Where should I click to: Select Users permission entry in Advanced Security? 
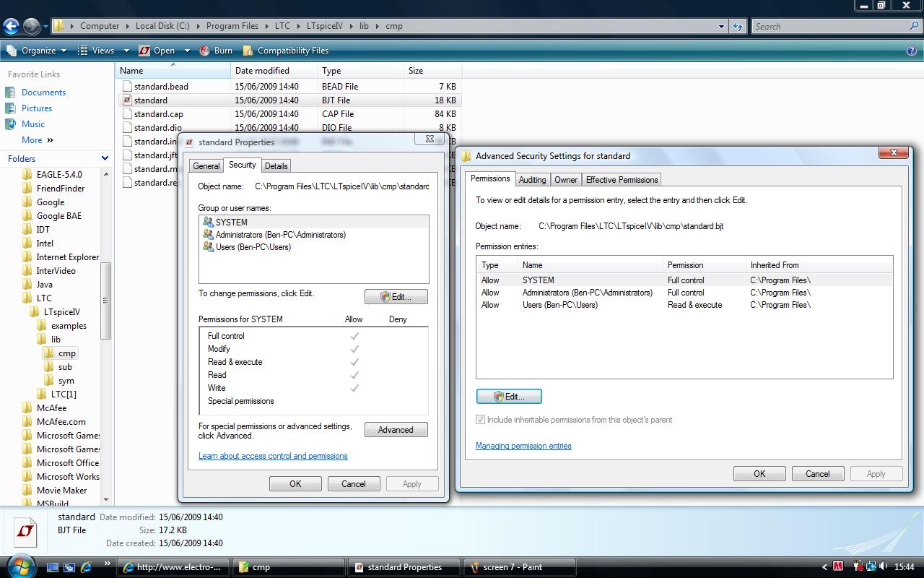(684, 305)
